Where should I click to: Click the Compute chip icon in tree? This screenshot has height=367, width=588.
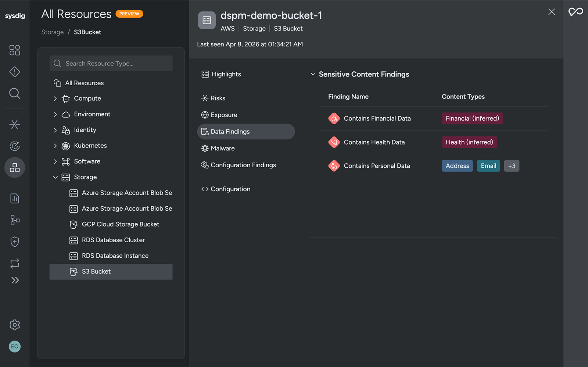pos(66,99)
